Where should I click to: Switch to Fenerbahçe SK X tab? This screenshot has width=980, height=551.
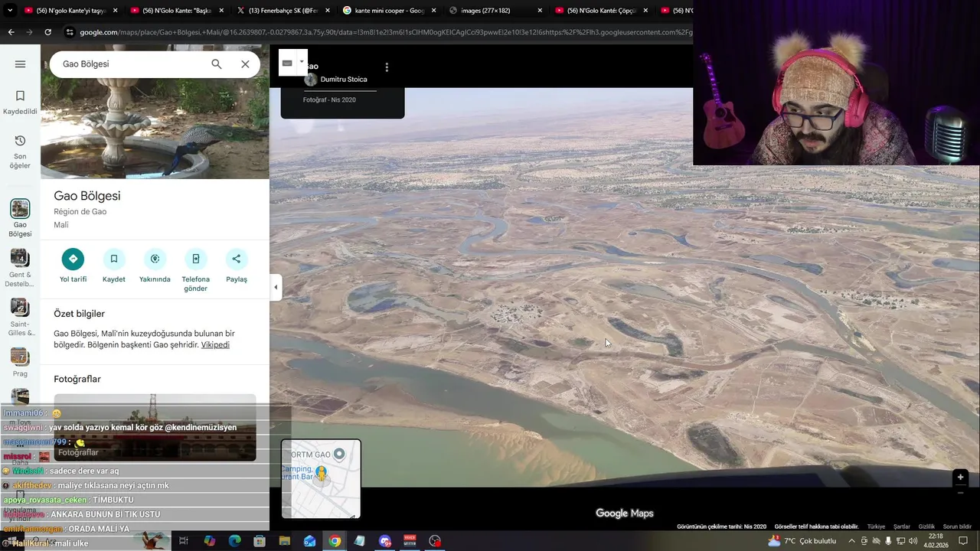[x=283, y=11]
